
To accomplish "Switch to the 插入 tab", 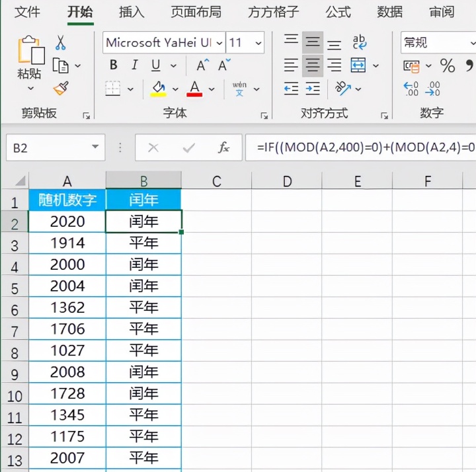I will pos(132,12).
